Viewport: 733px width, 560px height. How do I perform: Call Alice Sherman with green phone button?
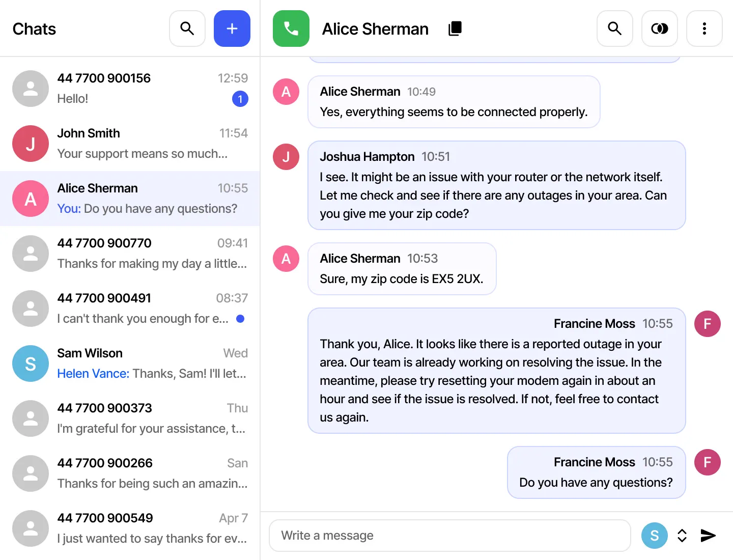[x=291, y=29]
